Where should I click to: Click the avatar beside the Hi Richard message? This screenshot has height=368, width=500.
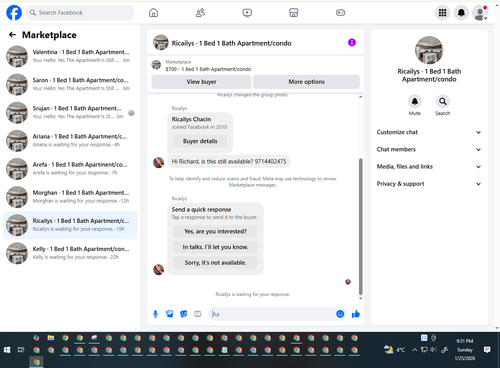(x=158, y=162)
